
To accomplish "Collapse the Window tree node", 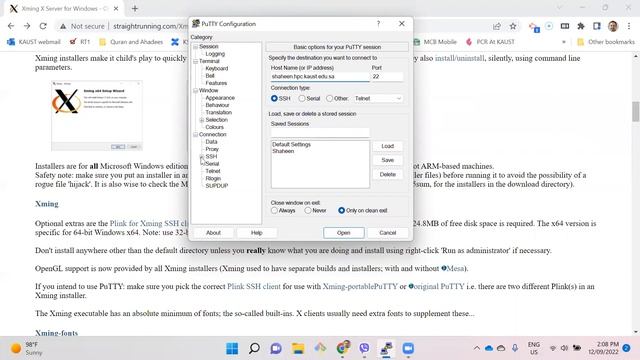I will coord(196,91).
